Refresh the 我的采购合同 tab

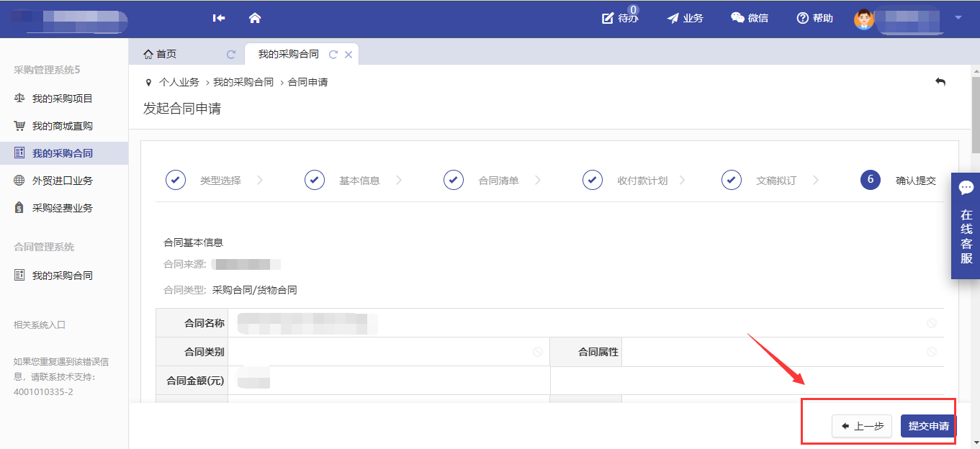click(333, 54)
